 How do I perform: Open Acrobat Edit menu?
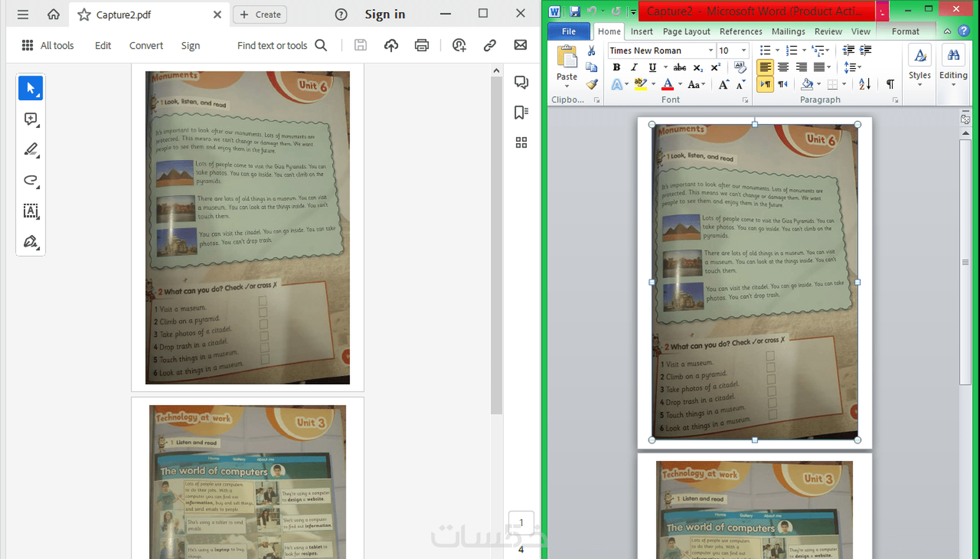click(x=103, y=46)
